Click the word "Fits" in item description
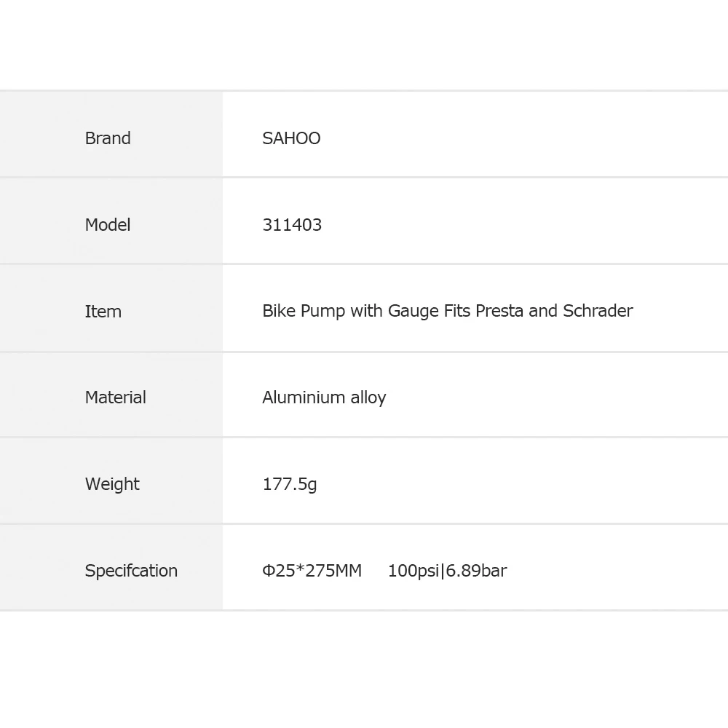 [x=457, y=311]
